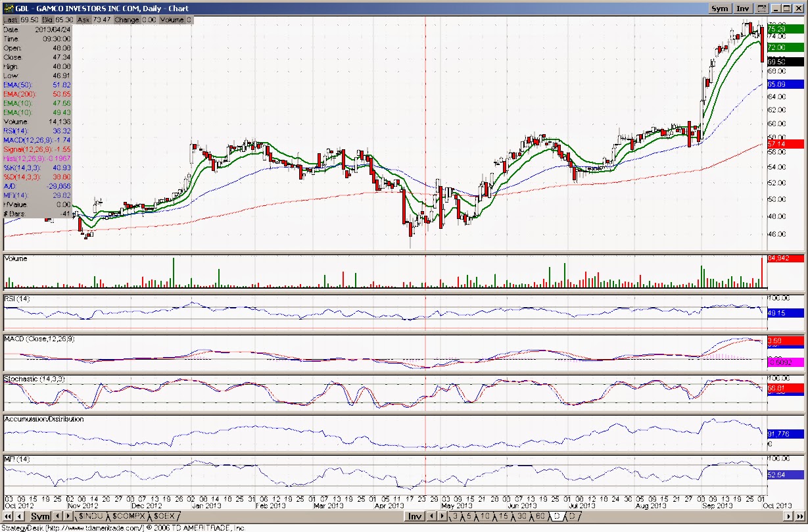Click the Signal(12,26,9) data row
The height and width of the screenshot is (532, 808).
[x=37, y=149]
